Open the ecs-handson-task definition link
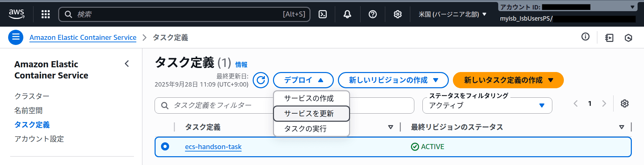Image resolution: width=644 pixels, height=165 pixels. tap(213, 147)
